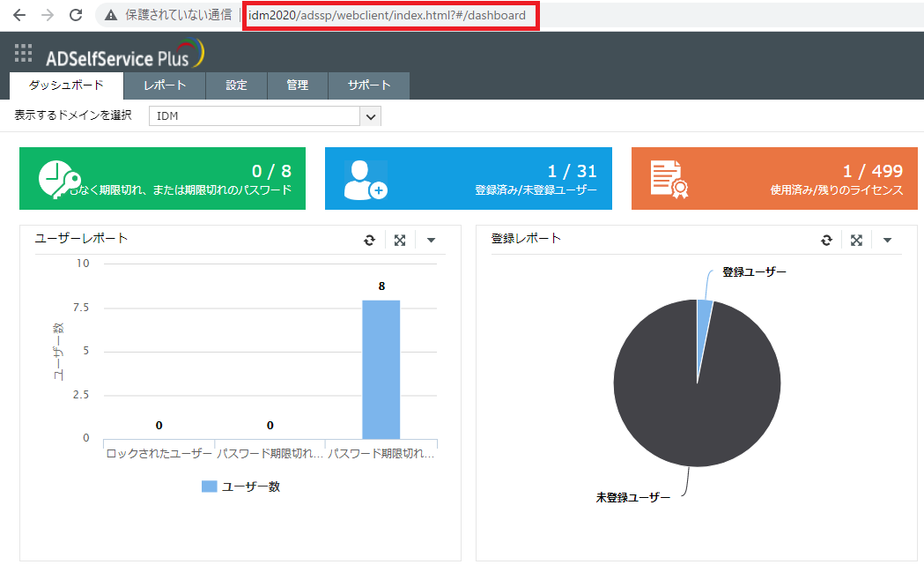The height and width of the screenshot is (572, 924).
Task: Click the blue bar showing 8 users
Action: pos(381,369)
